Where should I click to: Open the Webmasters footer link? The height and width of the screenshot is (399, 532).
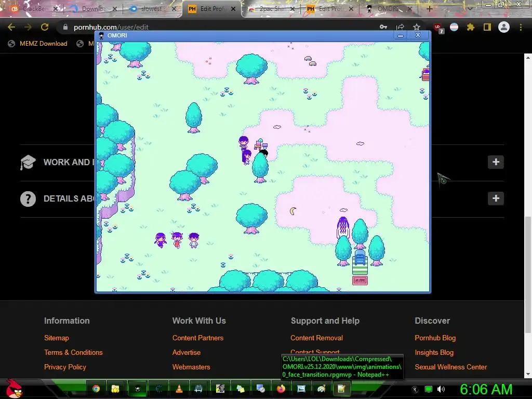191,367
